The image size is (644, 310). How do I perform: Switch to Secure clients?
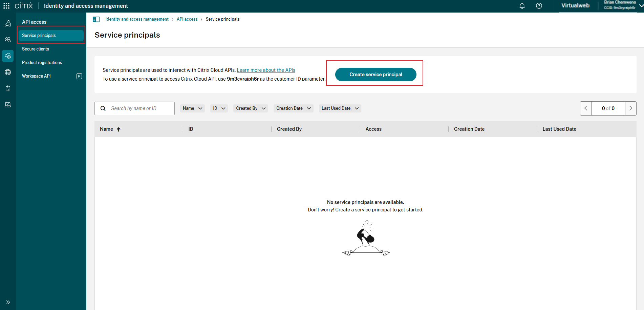[x=36, y=49]
